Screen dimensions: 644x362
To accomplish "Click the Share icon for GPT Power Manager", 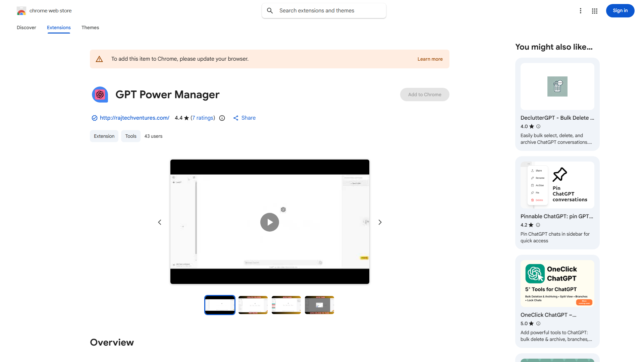I will tap(236, 118).
